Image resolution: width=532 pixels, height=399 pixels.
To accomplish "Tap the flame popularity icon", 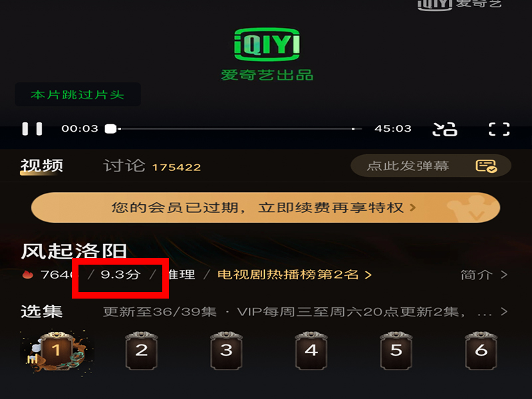I will pyautogui.click(x=28, y=275).
